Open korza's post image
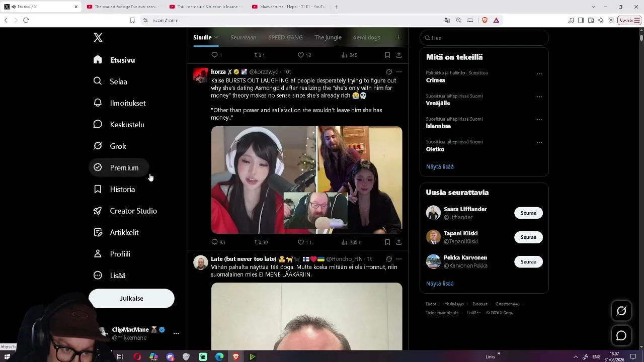 (x=307, y=180)
